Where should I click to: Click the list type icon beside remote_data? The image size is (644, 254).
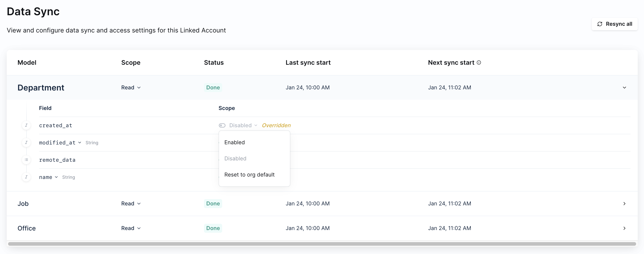(26, 160)
